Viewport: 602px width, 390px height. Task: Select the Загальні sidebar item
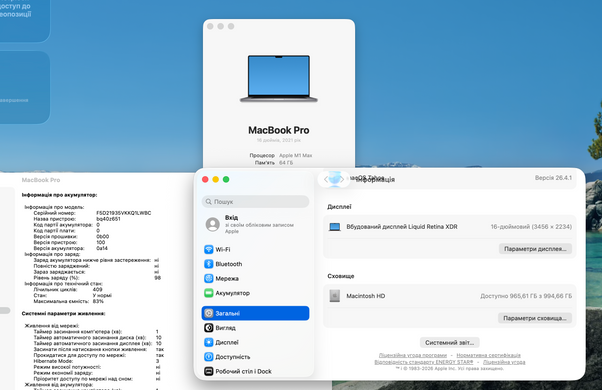point(255,313)
